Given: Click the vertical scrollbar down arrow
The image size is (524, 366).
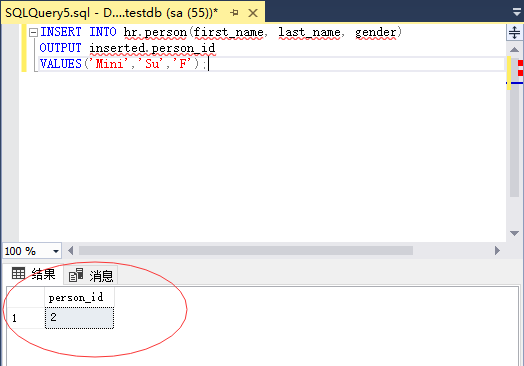Looking at the screenshot, I should point(514,233).
